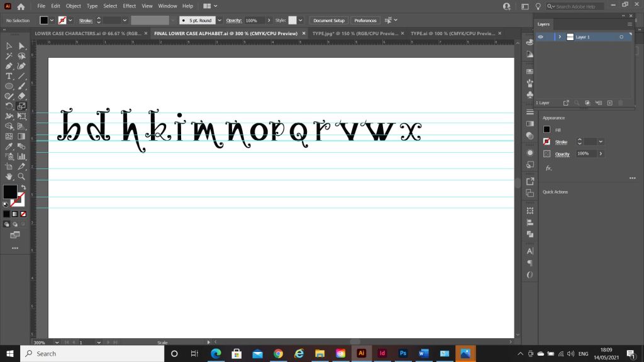
Task: Swap fill and stroke colors
Action: [23, 187]
